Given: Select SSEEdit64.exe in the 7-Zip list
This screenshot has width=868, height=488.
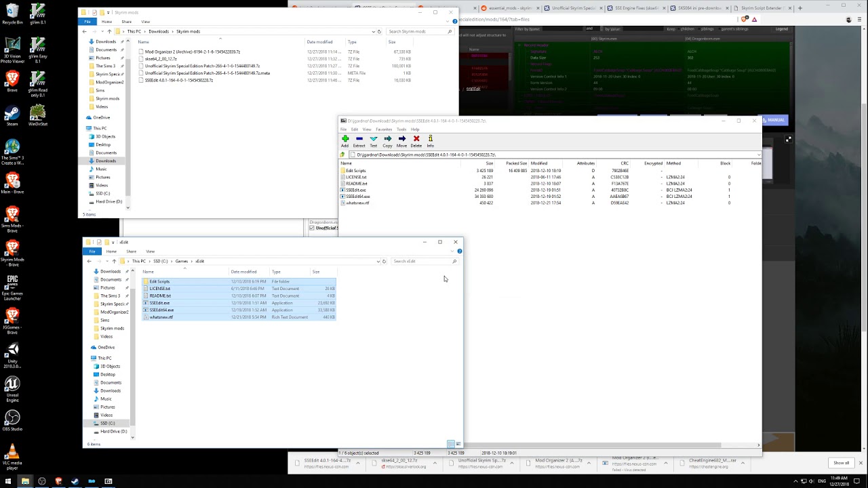Looking at the screenshot, I should pos(358,197).
